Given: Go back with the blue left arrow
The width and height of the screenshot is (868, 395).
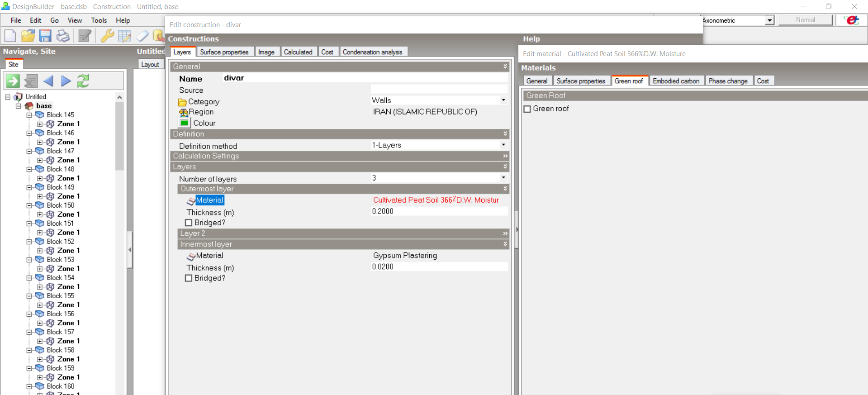Looking at the screenshot, I should click(x=48, y=81).
